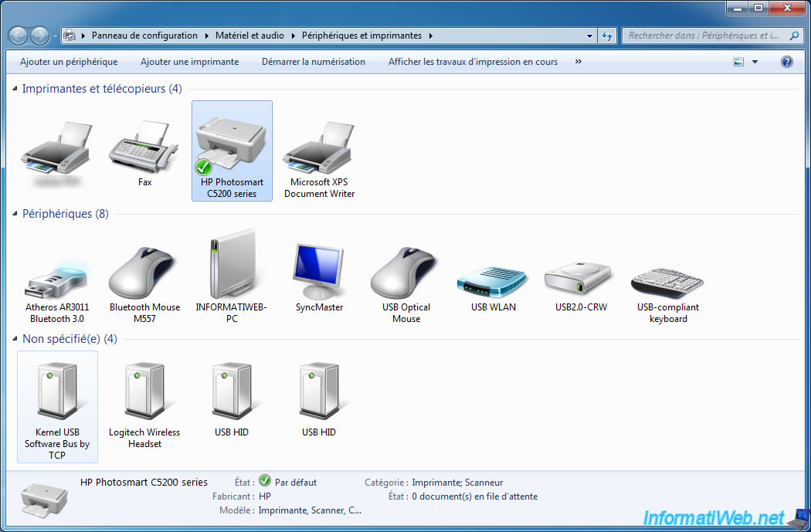Select the blurred-name printer icon

(57, 147)
